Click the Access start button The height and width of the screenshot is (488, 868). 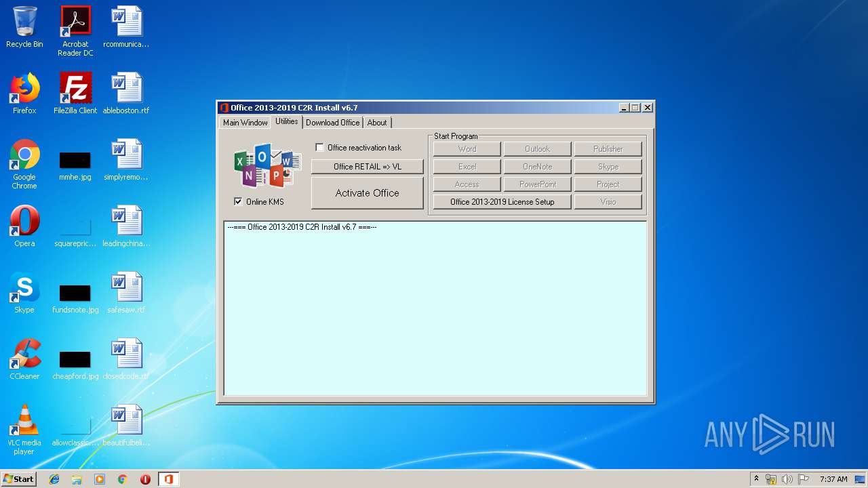pos(467,184)
